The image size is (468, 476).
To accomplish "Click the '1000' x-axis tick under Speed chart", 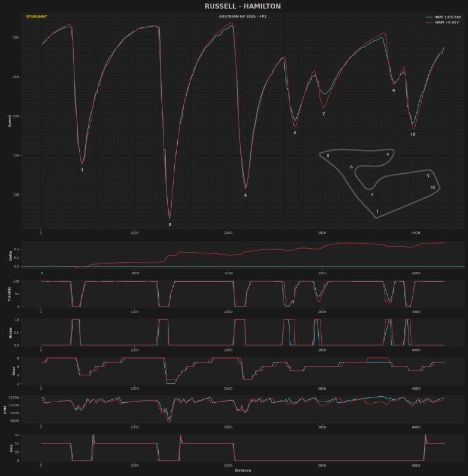I will [134, 233].
